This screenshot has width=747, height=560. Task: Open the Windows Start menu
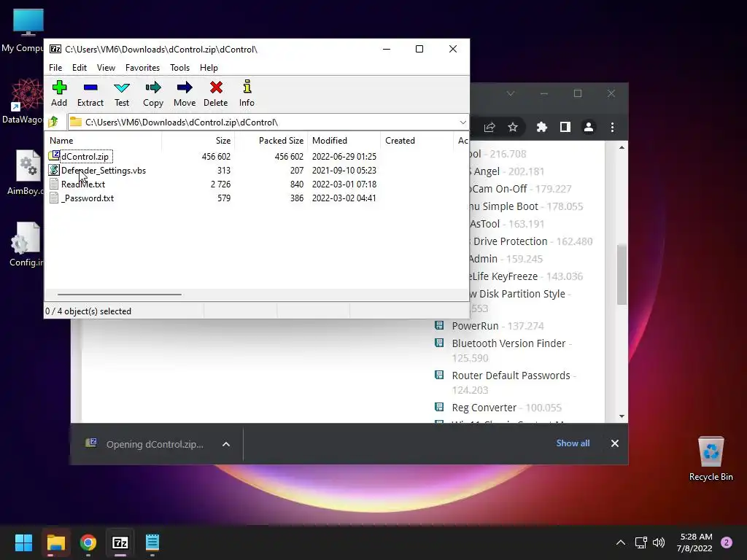[x=23, y=542]
